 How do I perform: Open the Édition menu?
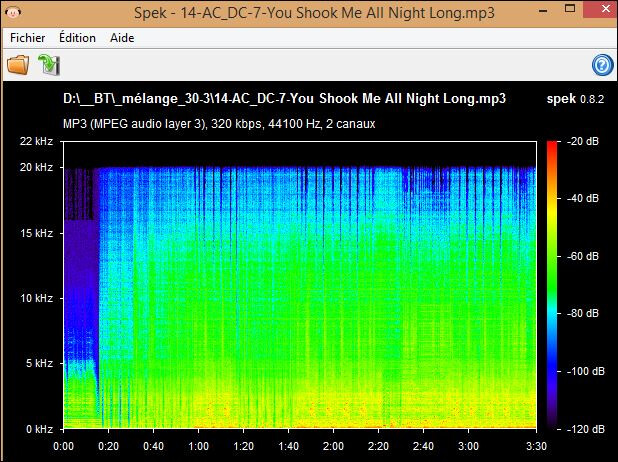[77, 38]
